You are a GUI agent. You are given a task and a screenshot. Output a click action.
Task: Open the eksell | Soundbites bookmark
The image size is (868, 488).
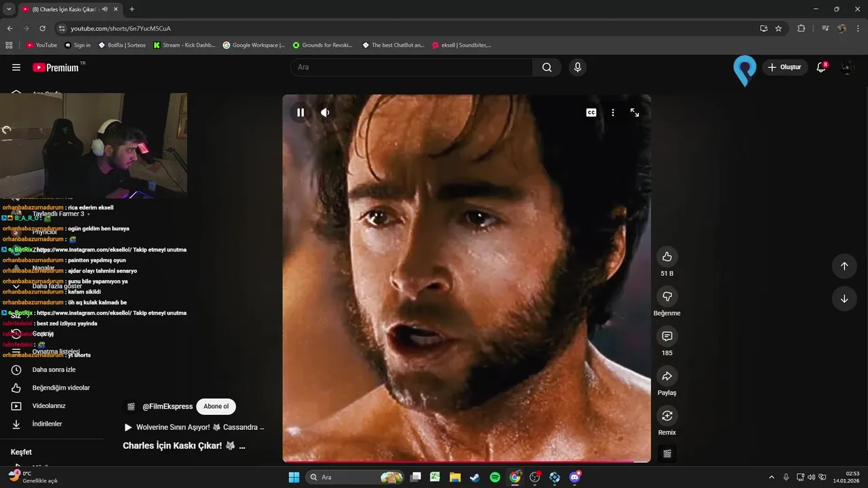pyautogui.click(x=461, y=45)
